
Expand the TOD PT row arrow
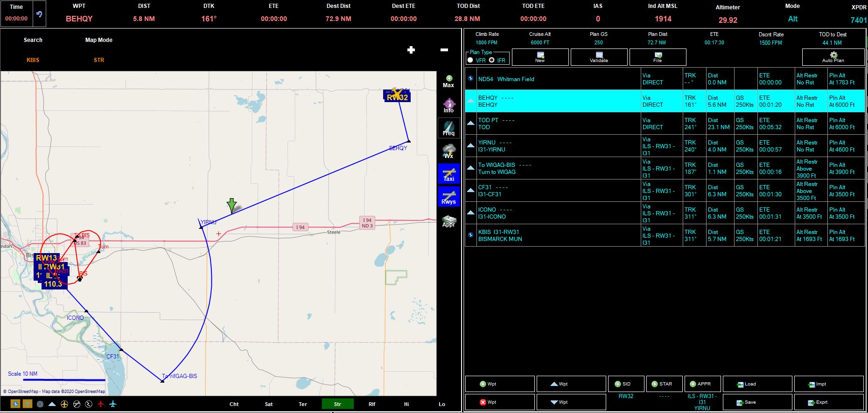(x=471, y=124)
